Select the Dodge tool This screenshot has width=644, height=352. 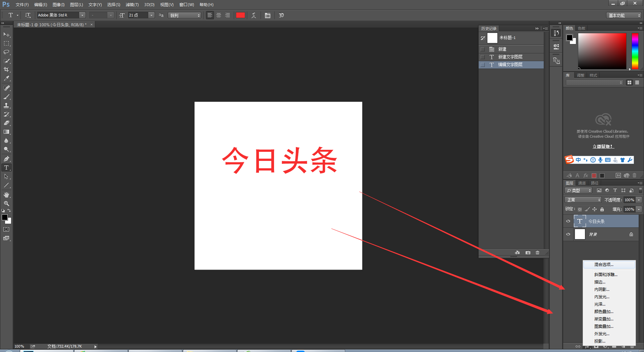(x=6, y=149)
